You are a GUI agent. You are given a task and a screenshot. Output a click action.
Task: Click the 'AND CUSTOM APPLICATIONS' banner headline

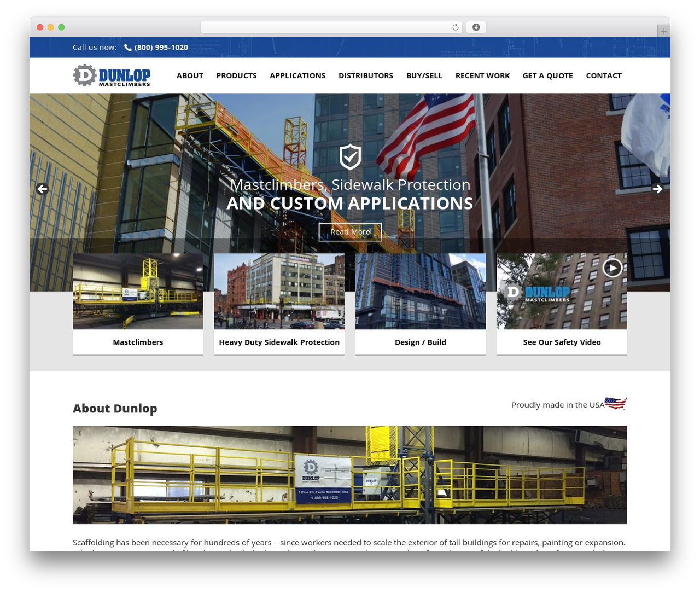(x=350, y=204)
